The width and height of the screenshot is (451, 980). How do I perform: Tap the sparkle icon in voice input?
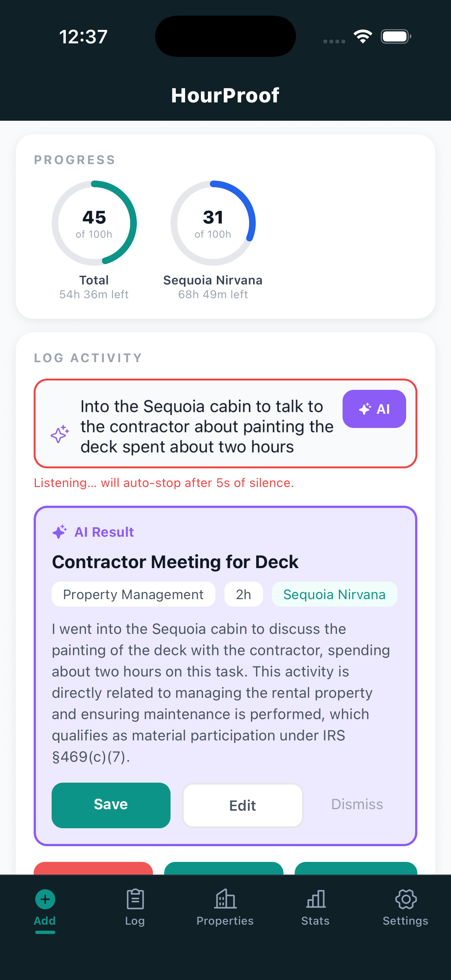pos(60,434)
